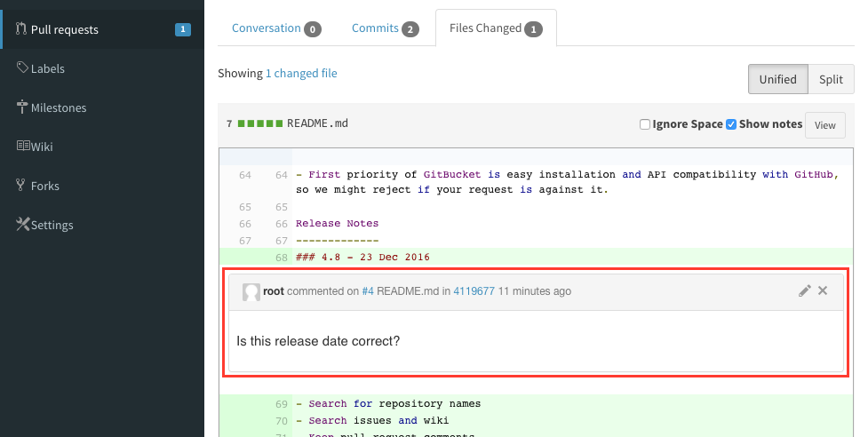Click the '### 4.8 - 23 Dec 2016' line

pos(362,258)
